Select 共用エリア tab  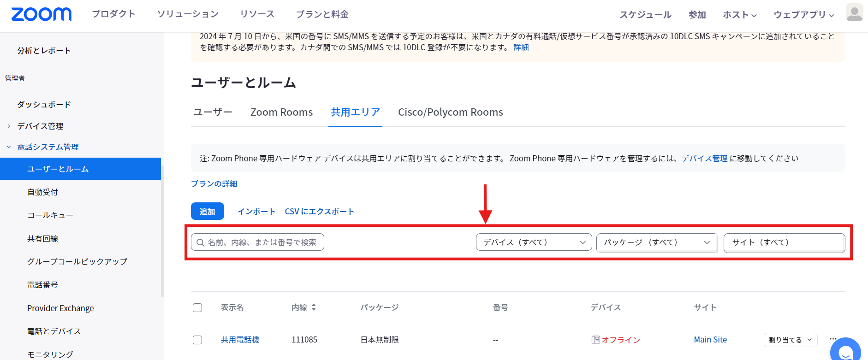point(355,112)
